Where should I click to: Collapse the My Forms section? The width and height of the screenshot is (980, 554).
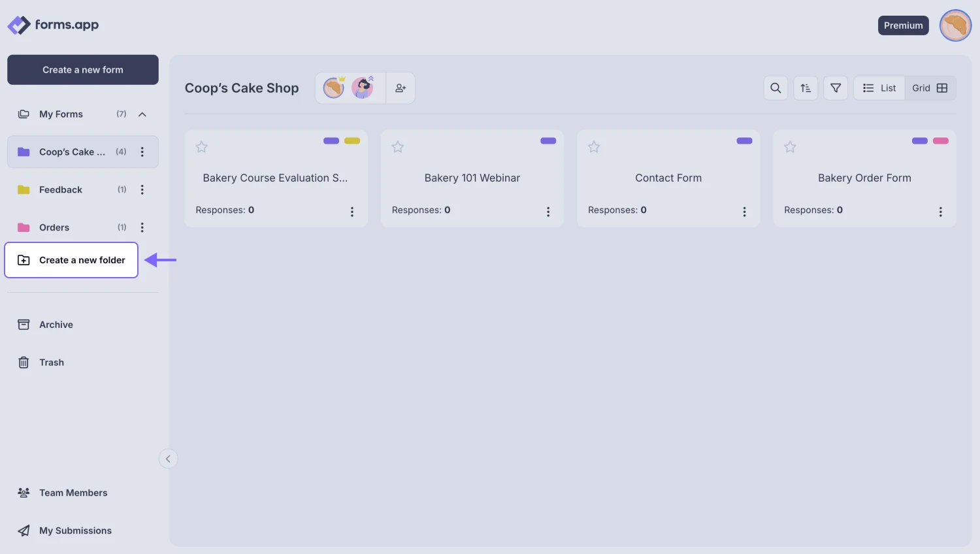pos(142,114)
